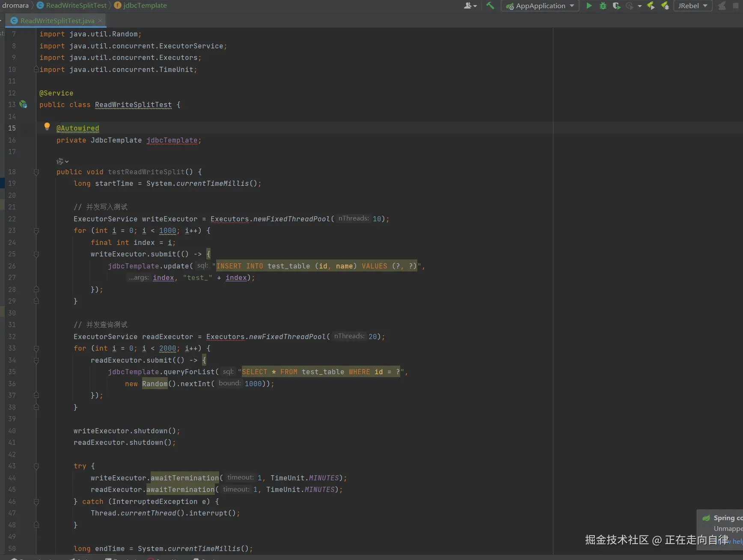Fold the write for-loop at line 23
The width and height of the screenshot is (743, 560).
(36, 231)
